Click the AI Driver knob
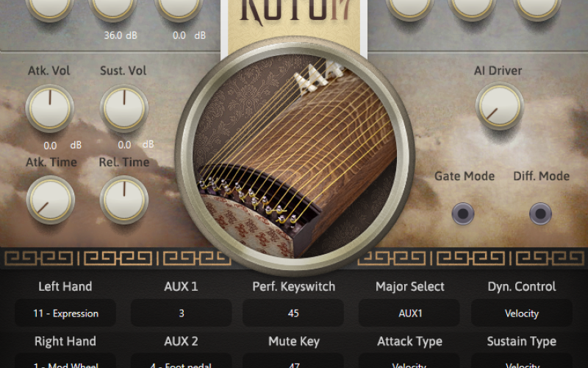588x368 pixels. [x=500, y=106]
